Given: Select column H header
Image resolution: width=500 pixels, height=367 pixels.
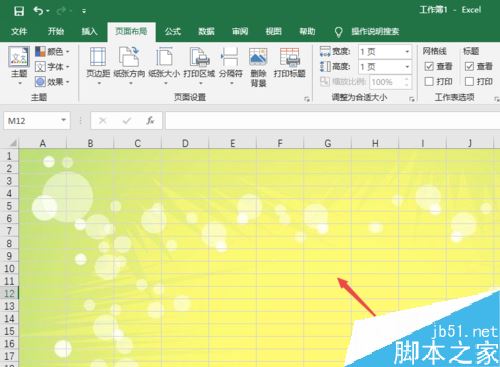Looking at the screenshot, I should point(375,143).
